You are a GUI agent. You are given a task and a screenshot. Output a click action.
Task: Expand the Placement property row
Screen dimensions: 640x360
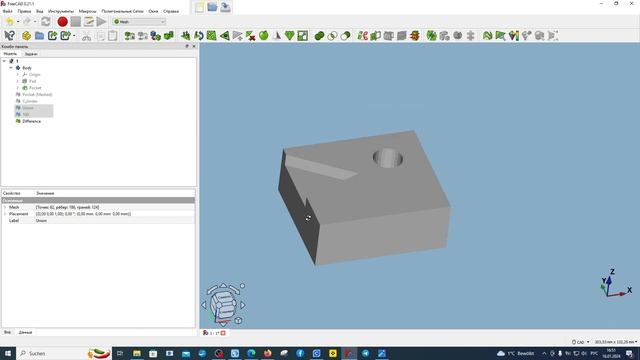point(5,214)
